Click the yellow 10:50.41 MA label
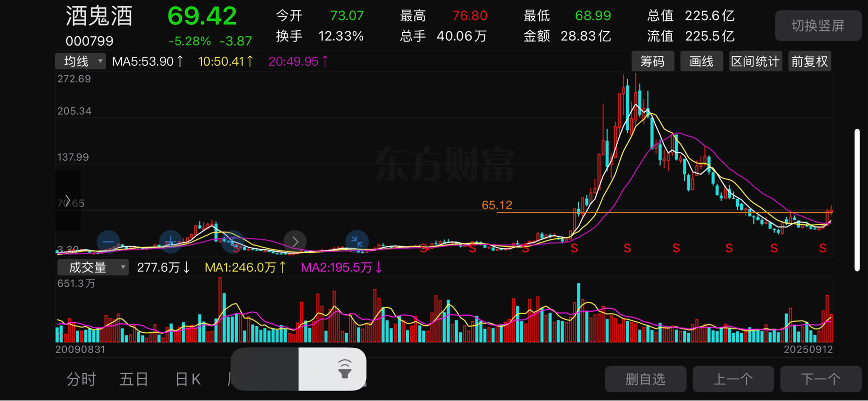868x401 pixels. tap(226, 62)
